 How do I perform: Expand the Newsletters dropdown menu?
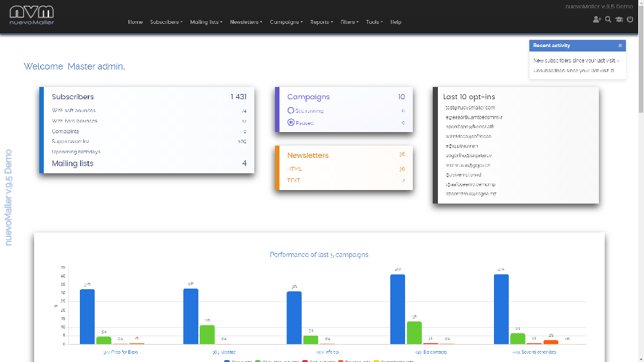246,22
